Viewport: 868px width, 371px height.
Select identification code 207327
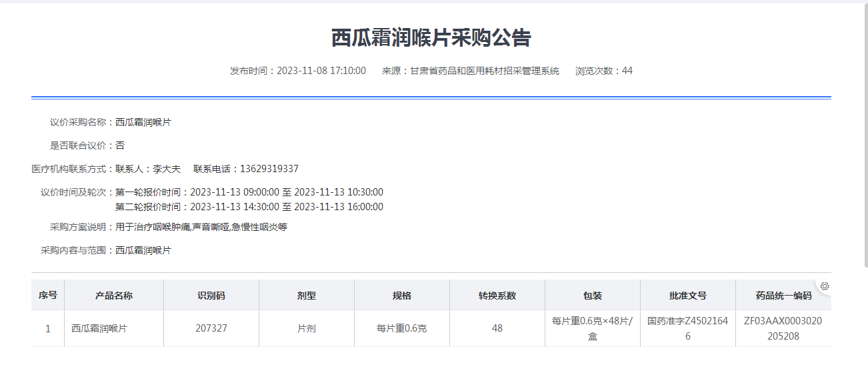coord(211,328)
